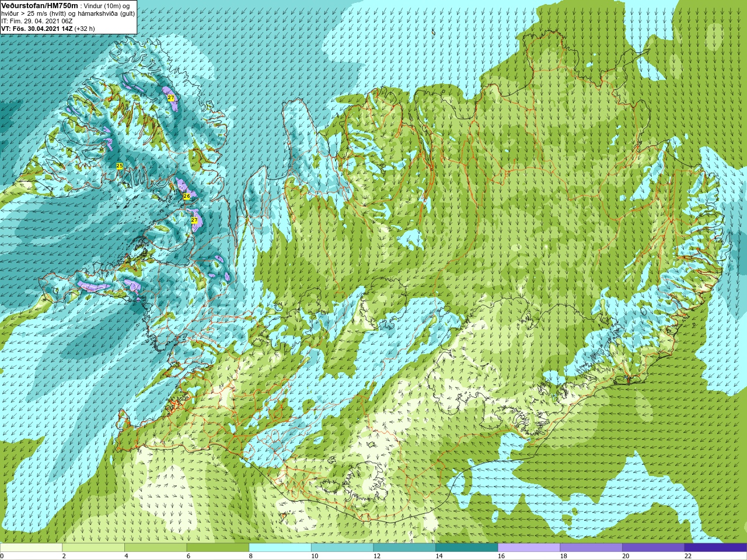This screenshot has width=747, height=560.
Task: Click legend scale number 12
Action: click(377, 556)
